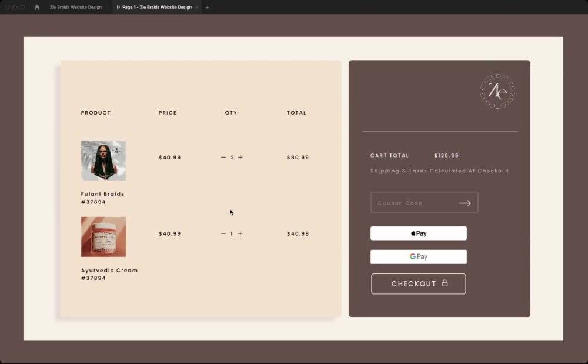Increase Ayurvedic Cream quantity
This screenshot has height=364, width=588.
point(240,233)
